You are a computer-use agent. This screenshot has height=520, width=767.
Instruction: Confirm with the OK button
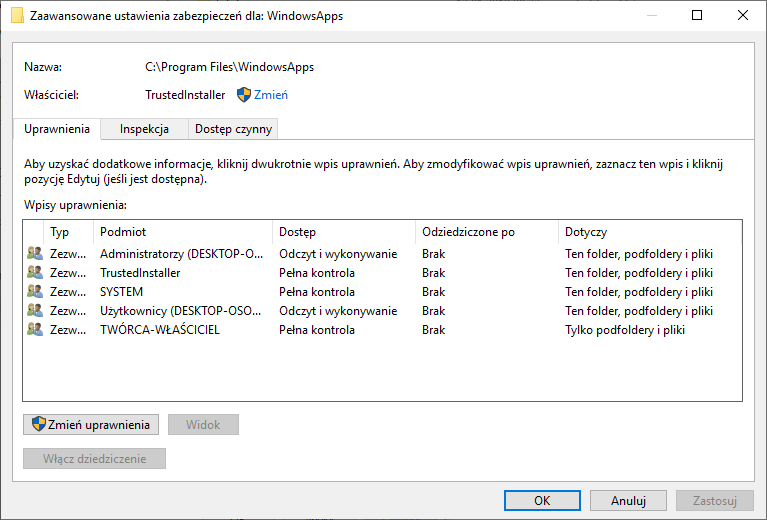[x=542, y=500]
